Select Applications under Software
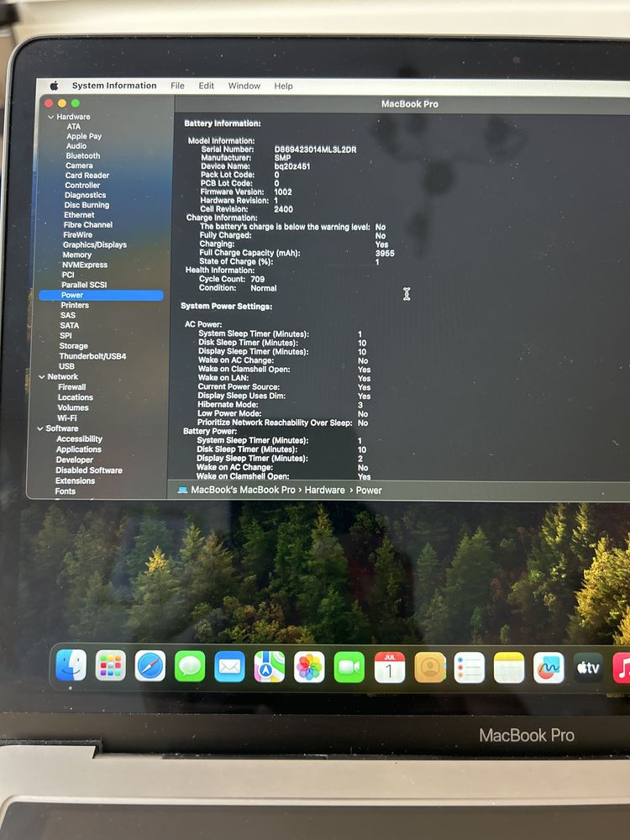Viewport: 630px width, 840px height. pos(79,449)
